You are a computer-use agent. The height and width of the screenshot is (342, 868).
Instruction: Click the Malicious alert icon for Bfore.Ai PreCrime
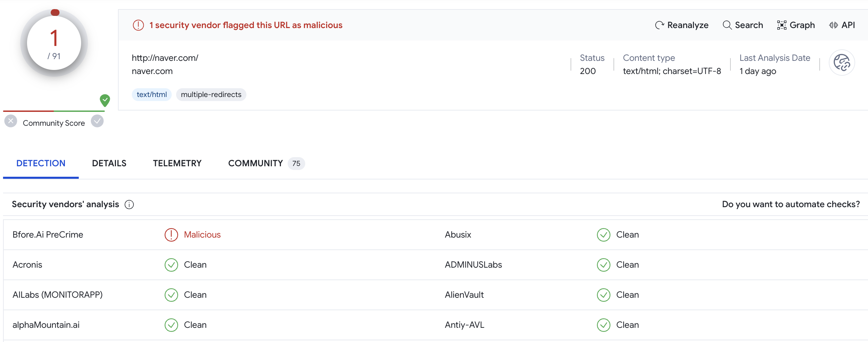(171, 235)
